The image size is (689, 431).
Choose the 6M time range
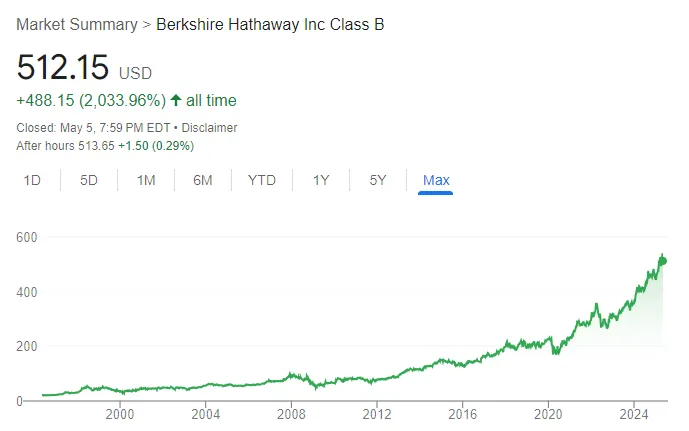pos(203,180)
